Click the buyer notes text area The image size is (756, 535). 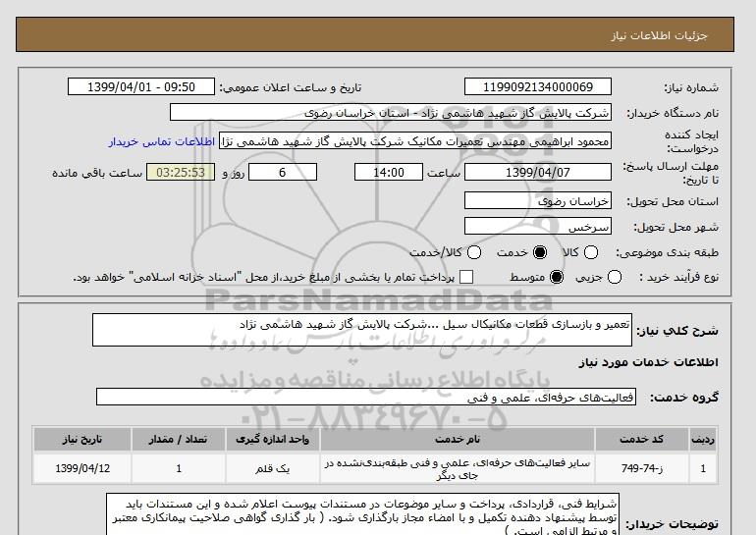[x=362, y=514]
